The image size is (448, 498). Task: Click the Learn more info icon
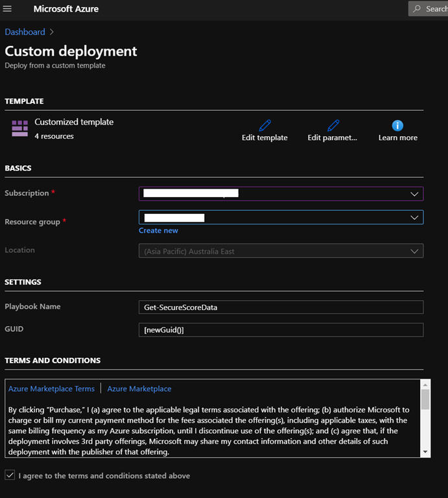click(398, 125)
